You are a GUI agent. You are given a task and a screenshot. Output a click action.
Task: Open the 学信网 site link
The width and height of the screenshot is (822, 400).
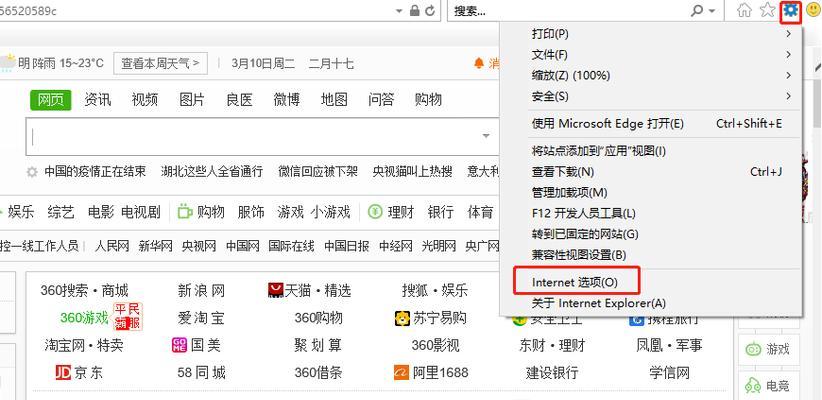[x=669, y=373]
